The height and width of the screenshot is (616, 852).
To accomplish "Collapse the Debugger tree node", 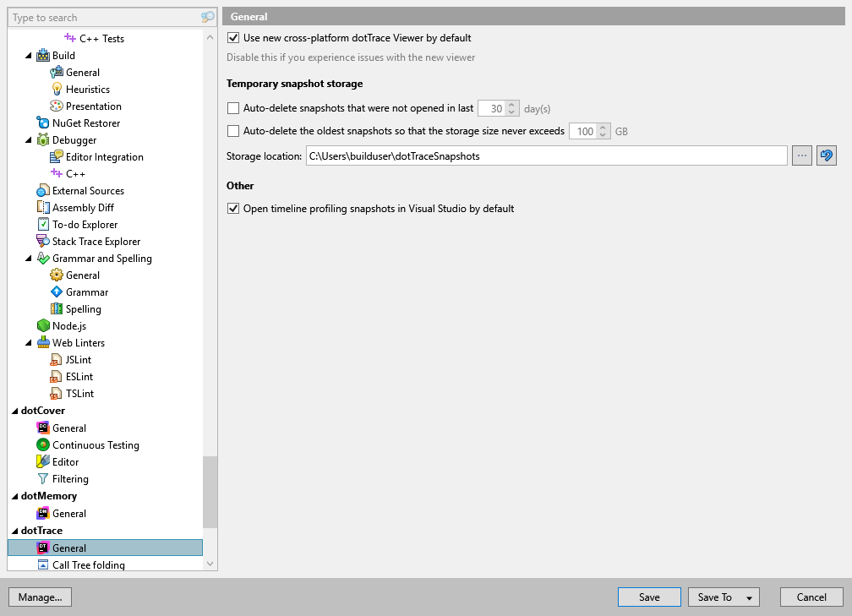I will (x=28, y=139).
